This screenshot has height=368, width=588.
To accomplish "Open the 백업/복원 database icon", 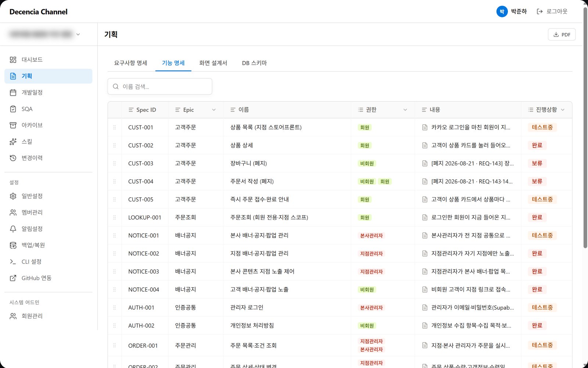I will click(x=13, y=245).
